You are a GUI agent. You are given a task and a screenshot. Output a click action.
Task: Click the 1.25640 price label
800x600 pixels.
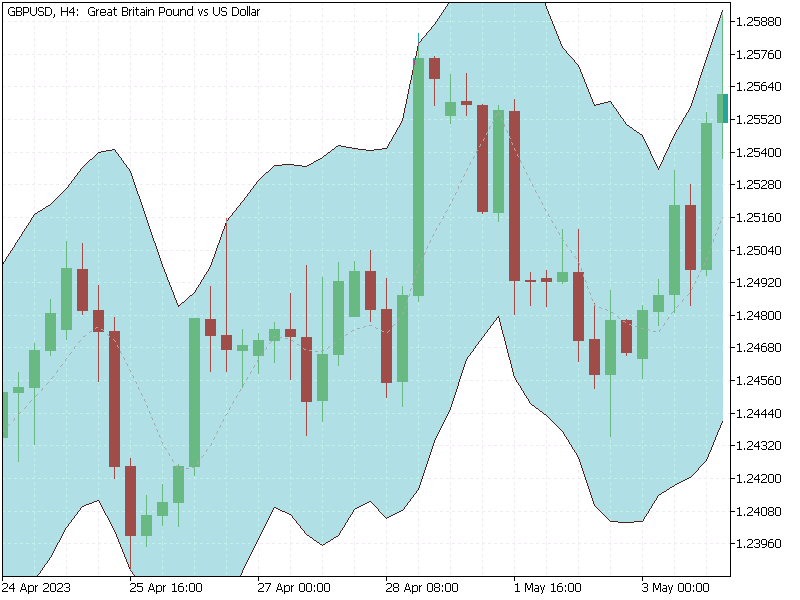[x=759, y=87]
